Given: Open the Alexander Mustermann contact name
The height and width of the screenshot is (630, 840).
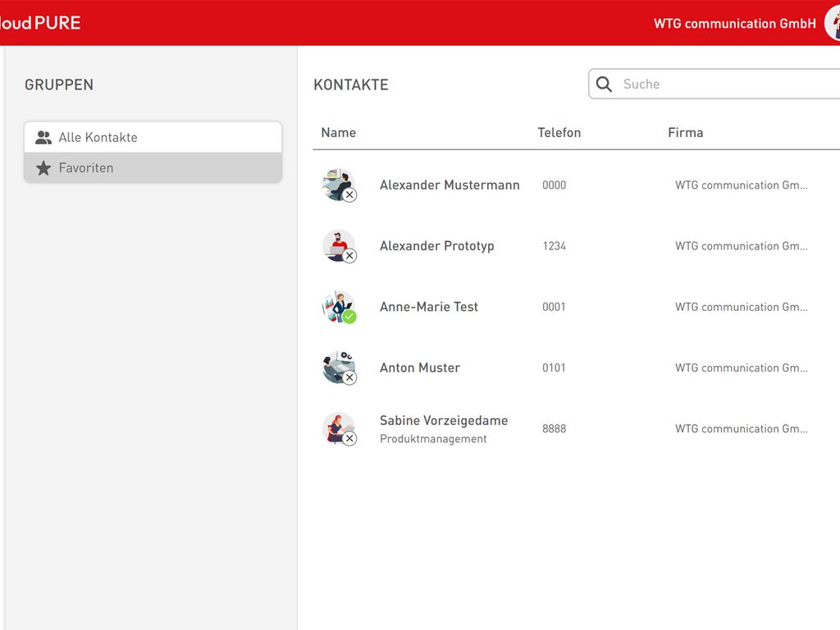Looking at the screenshot, I should (450, 185).
